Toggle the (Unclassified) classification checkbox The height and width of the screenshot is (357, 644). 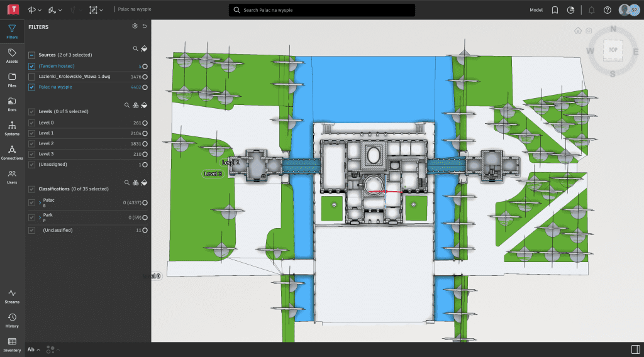pyautogui.click(x=31, y=230)
